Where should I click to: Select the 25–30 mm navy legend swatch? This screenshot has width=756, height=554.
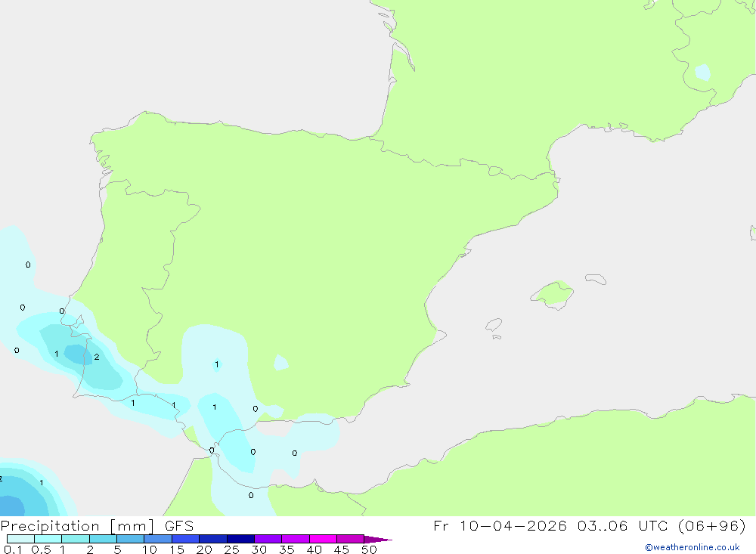click(240, 539)
